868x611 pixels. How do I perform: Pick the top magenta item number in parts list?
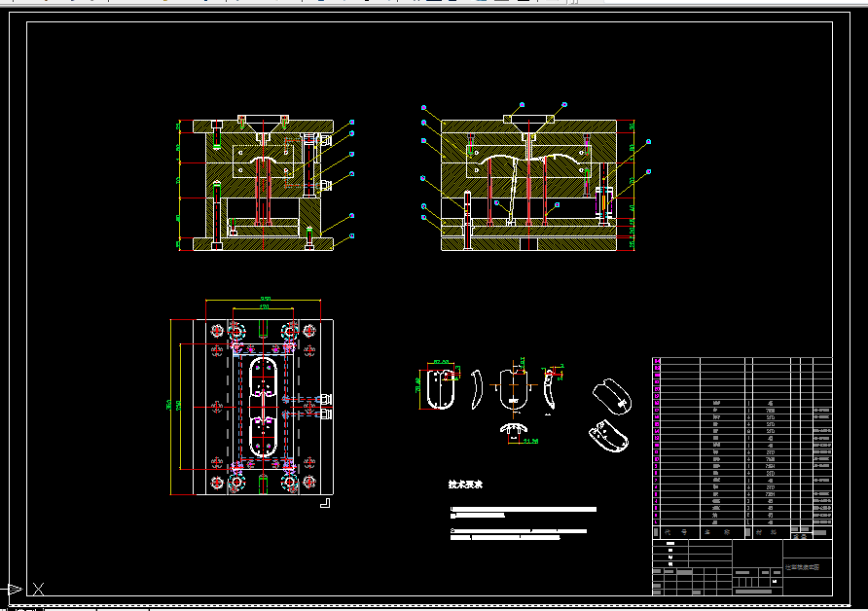point(657,361)
